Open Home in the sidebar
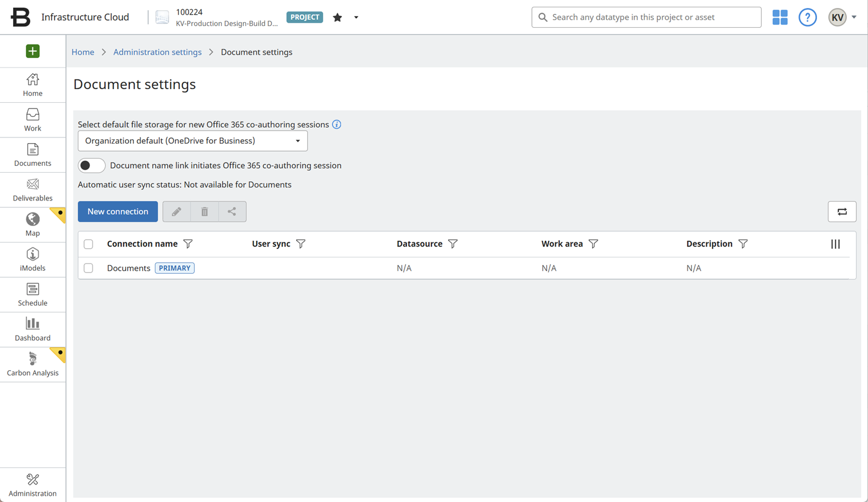 click(33, 85)
